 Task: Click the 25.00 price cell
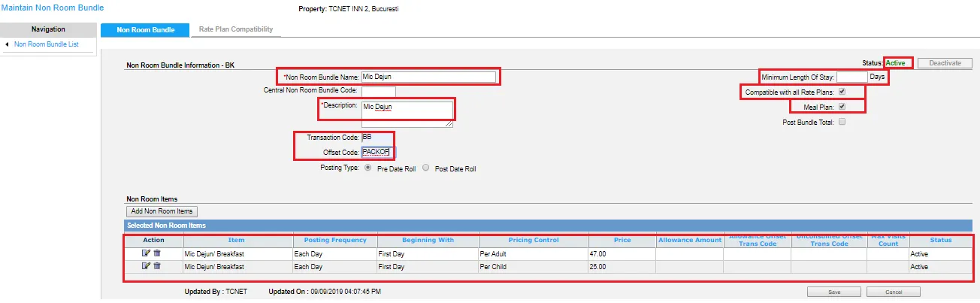[622, 266]
